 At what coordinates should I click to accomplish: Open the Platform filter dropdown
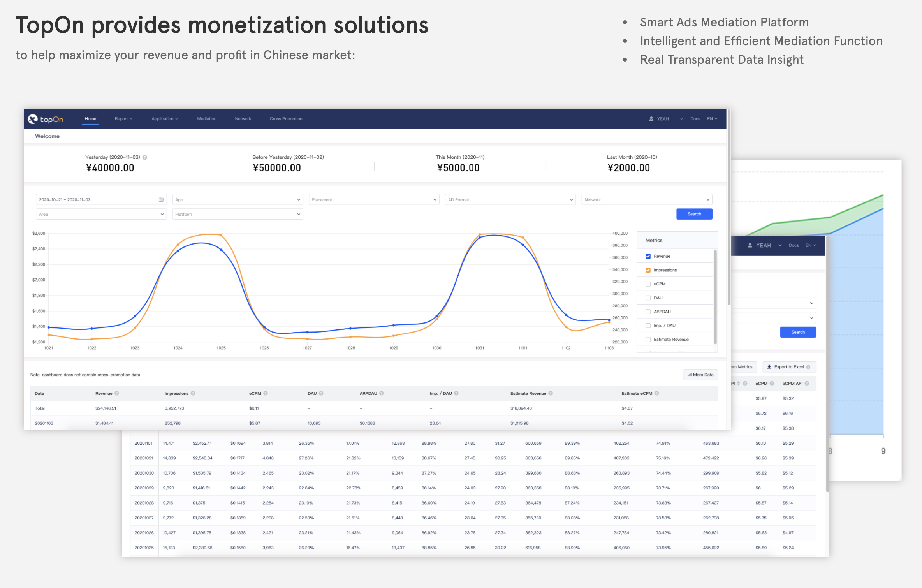(x=238, y=214)
